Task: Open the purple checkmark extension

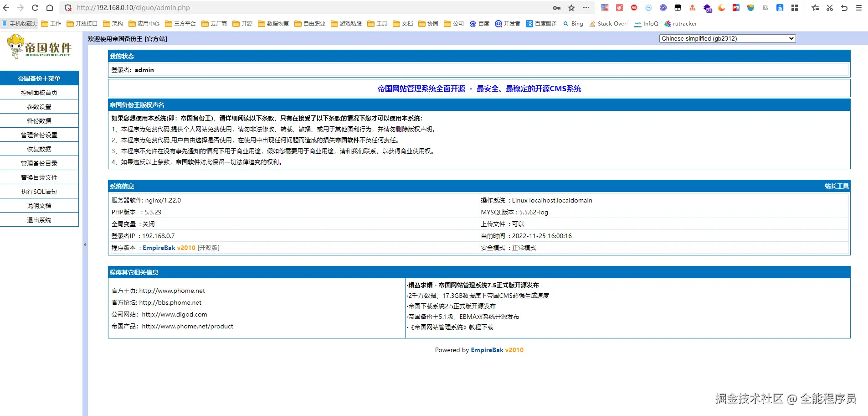Action: point(663,8)
